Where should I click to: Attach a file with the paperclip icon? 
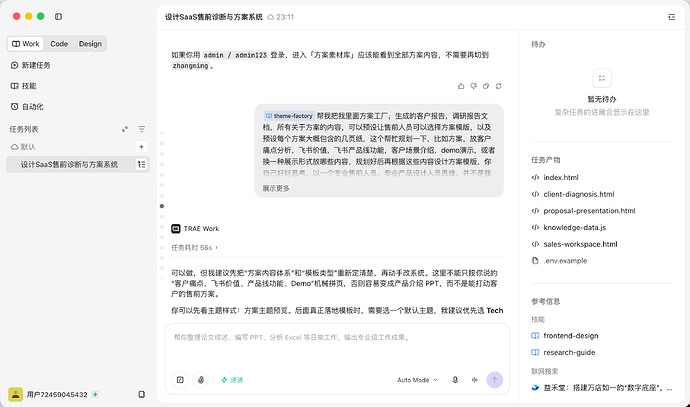[201, 380]
